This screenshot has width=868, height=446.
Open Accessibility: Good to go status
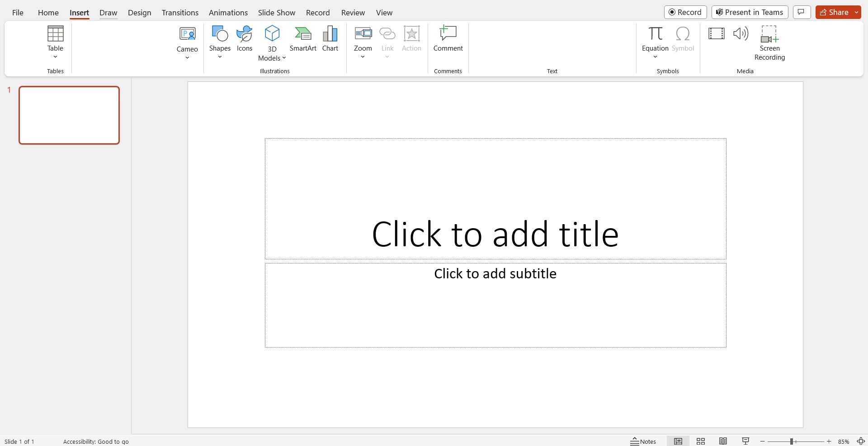(96, 441)
